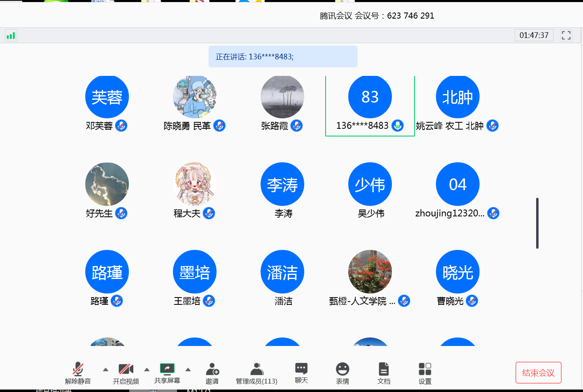Click the share screen icon

[x=167, y=369]
